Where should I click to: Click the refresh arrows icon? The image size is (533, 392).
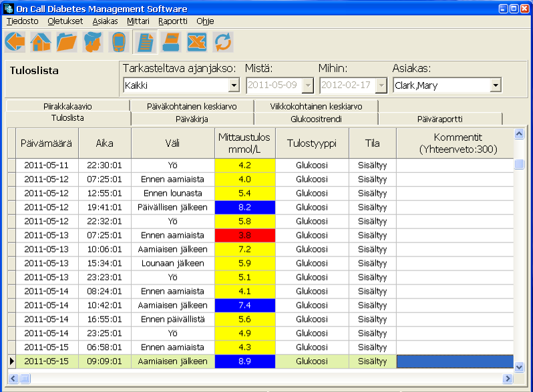(223, 42)
